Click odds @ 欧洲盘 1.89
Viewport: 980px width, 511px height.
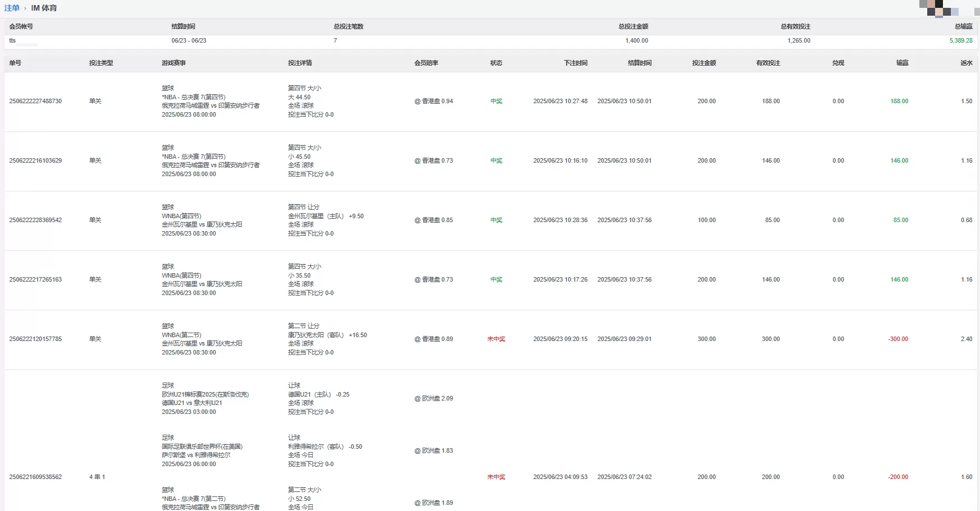click(434, 503)
